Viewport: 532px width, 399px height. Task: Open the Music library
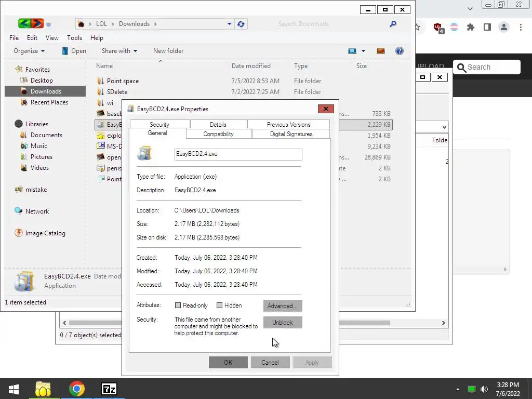pyautogui.click(x=38, y=145)
